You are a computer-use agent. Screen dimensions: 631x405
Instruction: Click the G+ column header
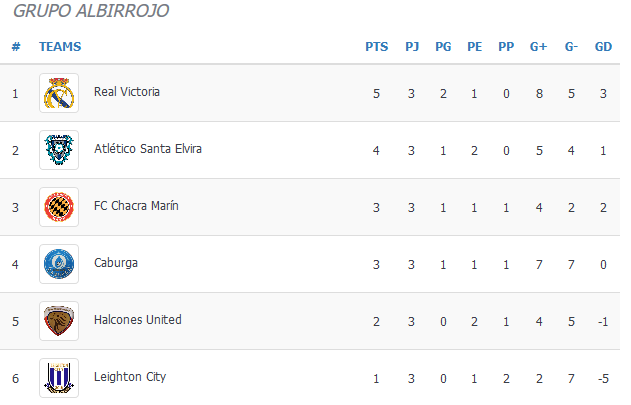click(538, 47)
